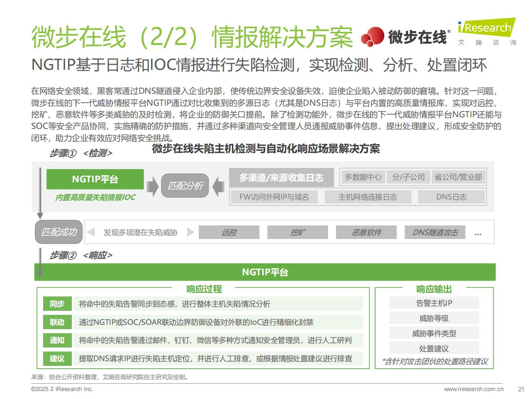Viewport: 532px width, 399px height.
Task: Click the text 内置高质量失陷情报IOC
Action: tap(95, 197)
